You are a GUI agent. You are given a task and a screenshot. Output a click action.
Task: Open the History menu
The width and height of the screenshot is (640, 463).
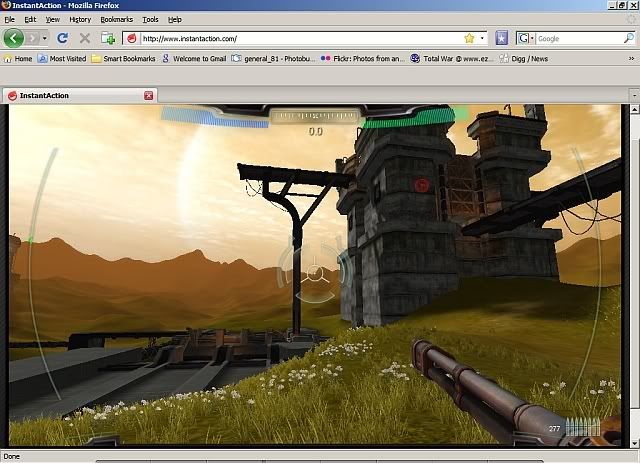pos(80,19)
